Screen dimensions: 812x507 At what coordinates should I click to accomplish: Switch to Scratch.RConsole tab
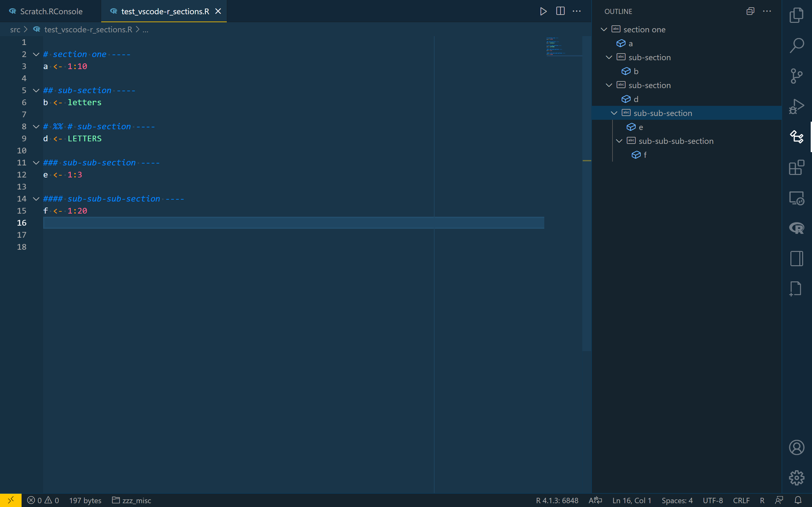coord(51,11)
